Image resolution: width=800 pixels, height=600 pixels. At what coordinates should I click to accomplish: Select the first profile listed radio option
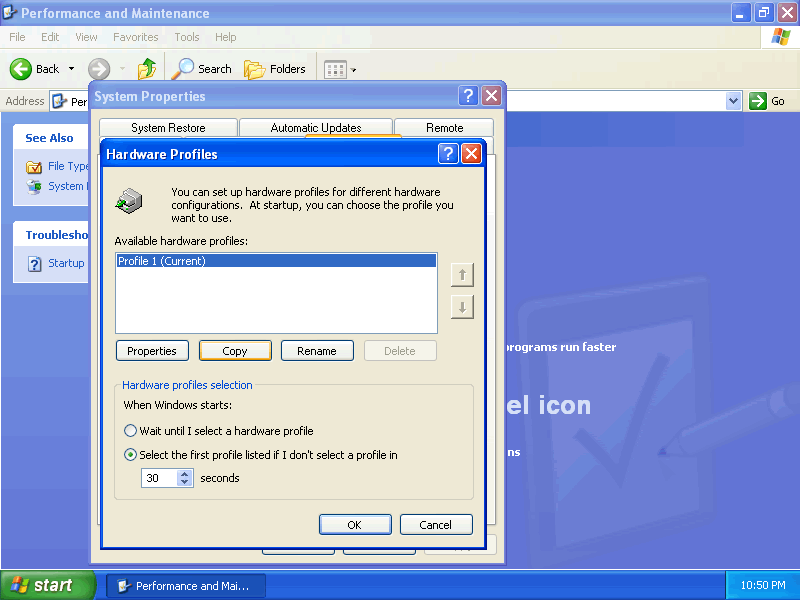131,455
